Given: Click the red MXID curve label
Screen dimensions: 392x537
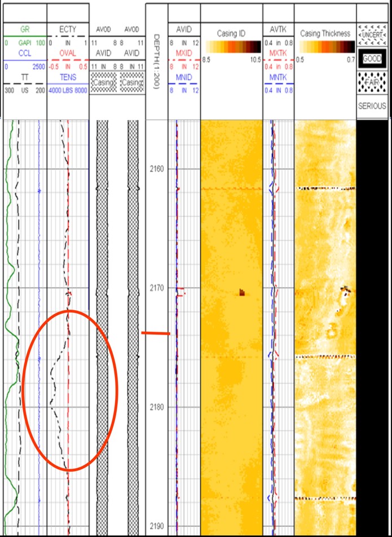Looking at the screenshot, I should (184, 52).
